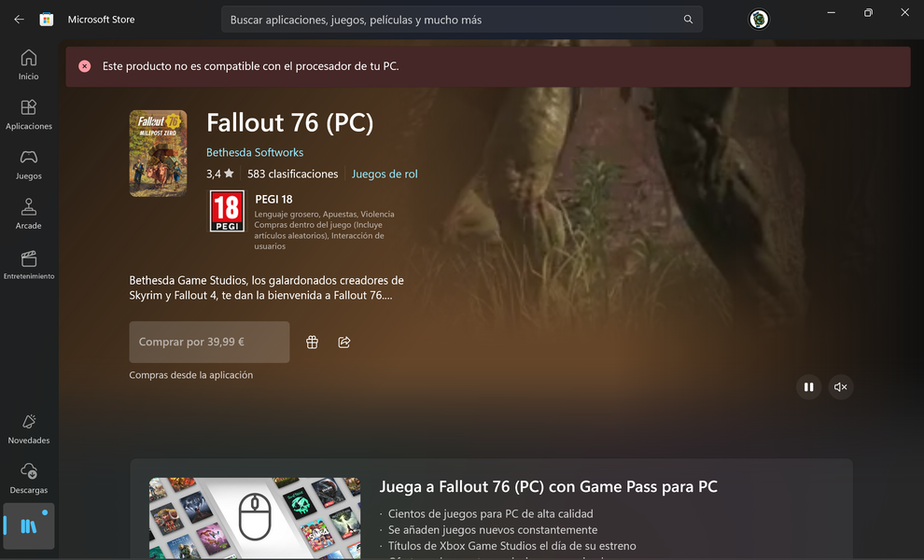Viewport: 924px width, 560px height.
Task: Click the gift purchase icon
Action: [313, 342]
